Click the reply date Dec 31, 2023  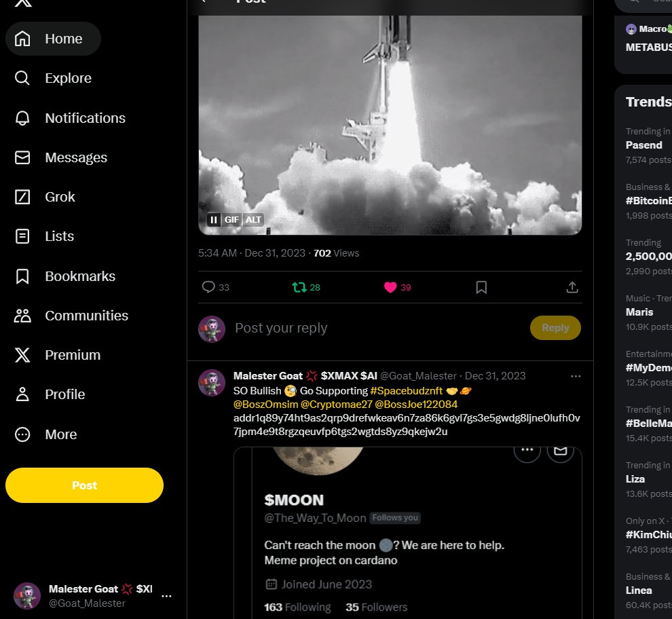[495, 376]
